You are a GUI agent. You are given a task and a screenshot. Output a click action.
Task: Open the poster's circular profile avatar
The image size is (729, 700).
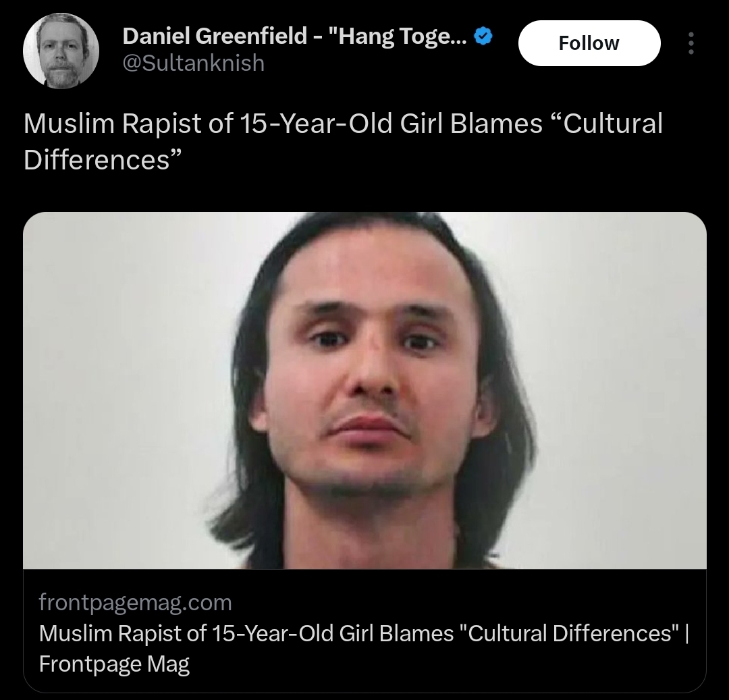tap(61, 51)
